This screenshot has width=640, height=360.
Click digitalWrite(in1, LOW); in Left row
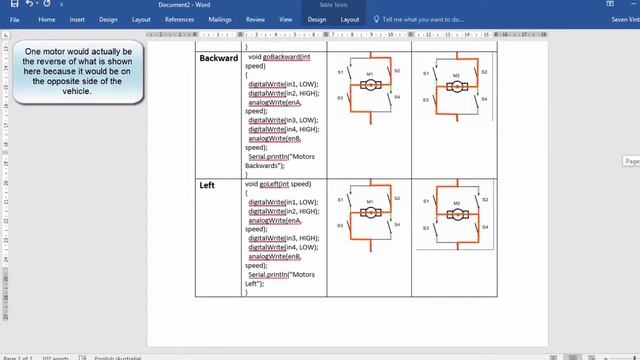[x=283, y=202]
